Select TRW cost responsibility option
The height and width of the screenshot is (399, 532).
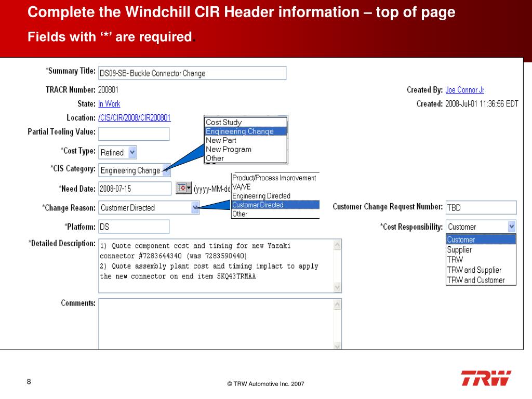coord(481,260)
